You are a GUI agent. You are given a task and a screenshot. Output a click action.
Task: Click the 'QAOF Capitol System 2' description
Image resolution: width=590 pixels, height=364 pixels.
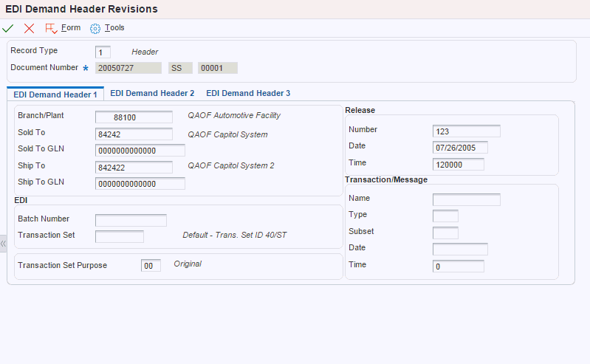(230, 165)
